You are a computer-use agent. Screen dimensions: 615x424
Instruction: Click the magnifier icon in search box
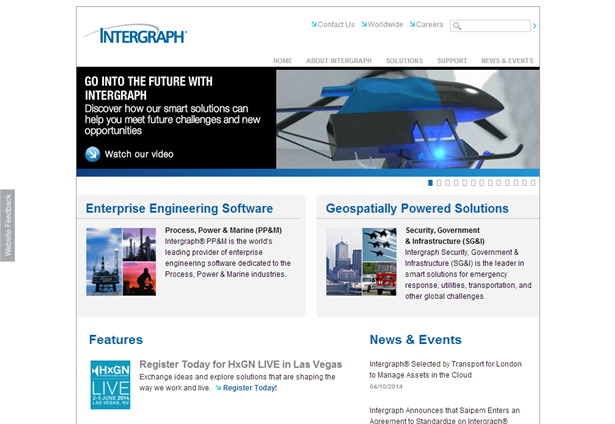[x=457, y=26]
